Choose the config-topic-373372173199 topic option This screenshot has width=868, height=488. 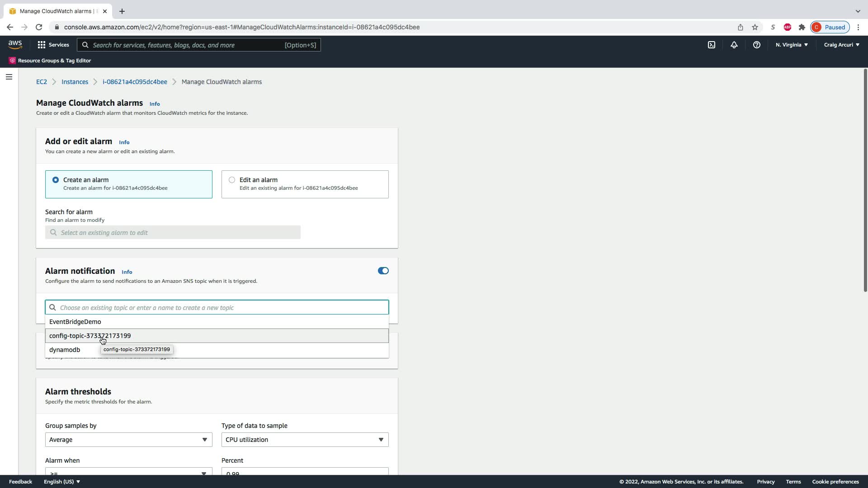90,336
